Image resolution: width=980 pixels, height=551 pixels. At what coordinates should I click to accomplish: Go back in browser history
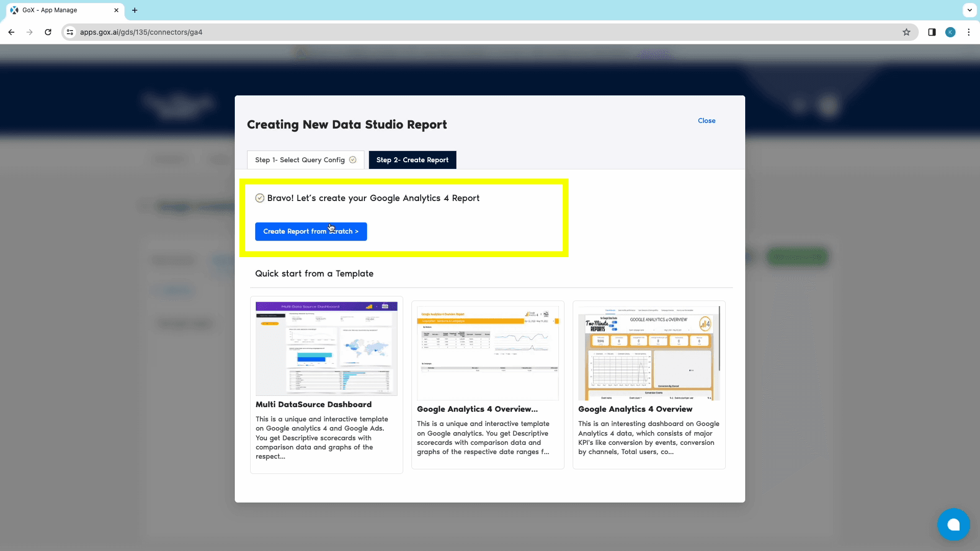[x=11, y=32]
